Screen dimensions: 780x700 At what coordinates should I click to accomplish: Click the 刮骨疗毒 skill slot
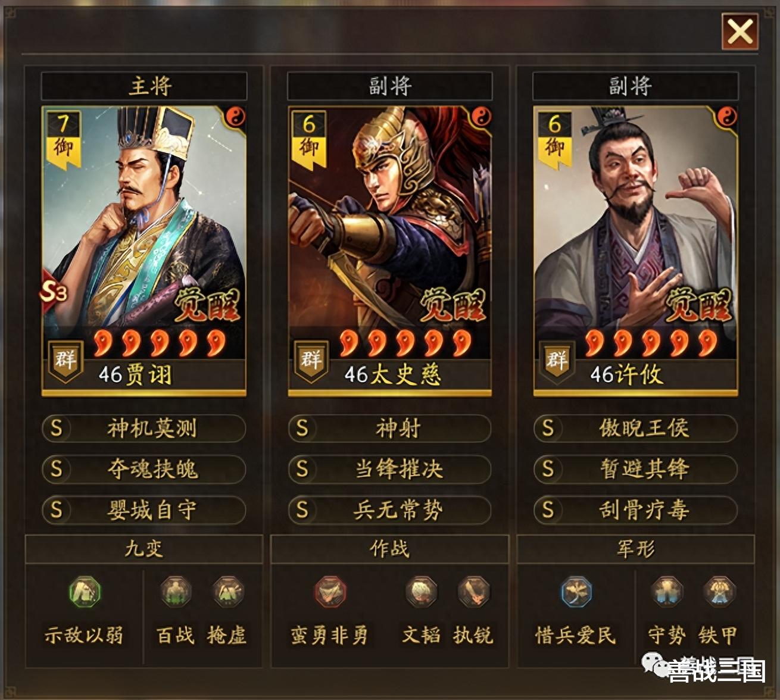[635, 510]
